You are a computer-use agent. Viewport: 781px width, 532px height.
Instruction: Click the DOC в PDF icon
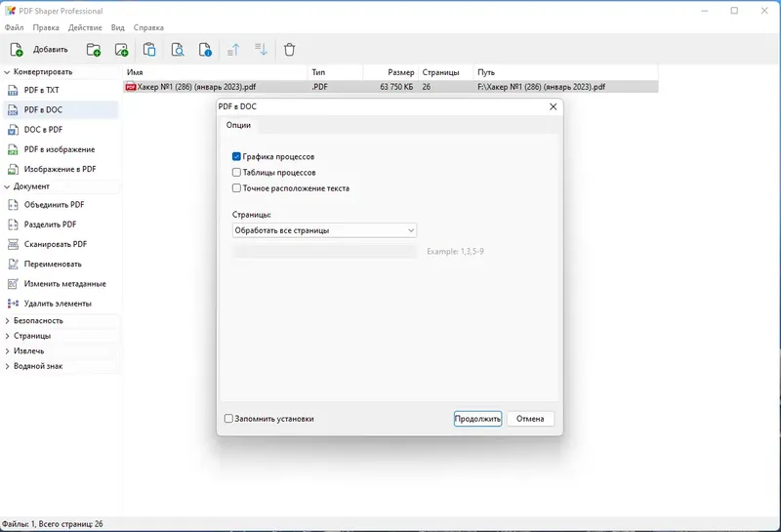13,130
